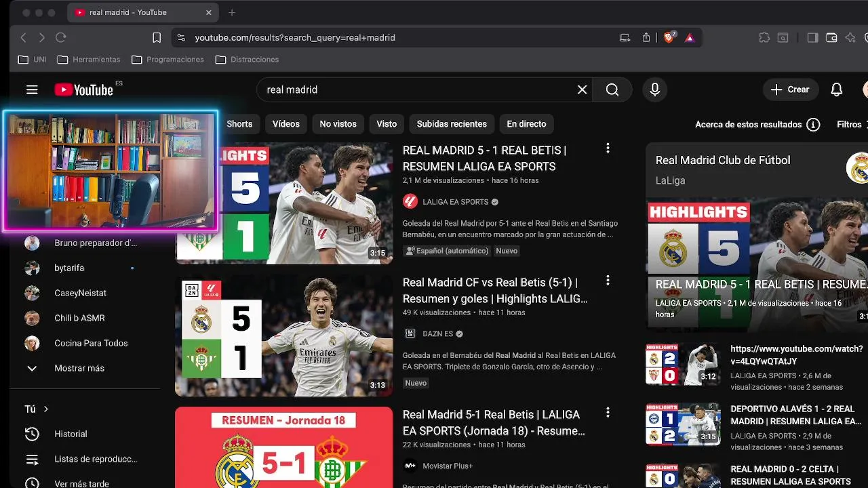Click the DAZN ES channel avatar
868x488 pixels.
coord(410,333)
